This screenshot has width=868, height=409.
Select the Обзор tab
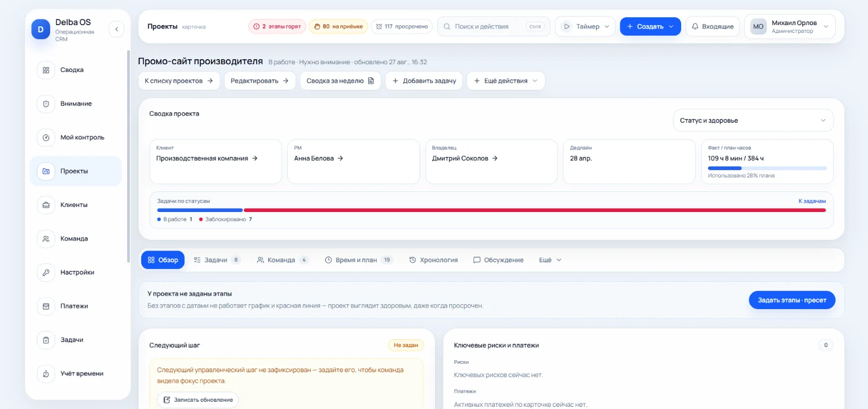[x=163, y=260]
